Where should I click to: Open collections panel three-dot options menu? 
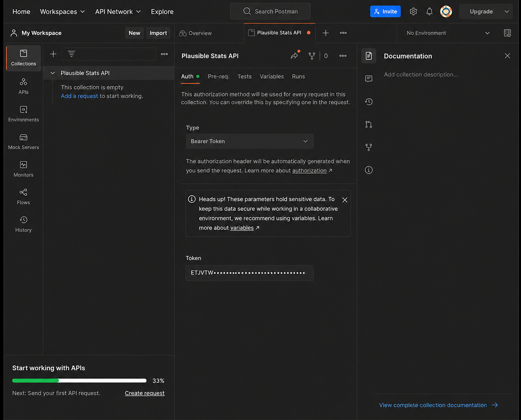(x=164, y=54)
